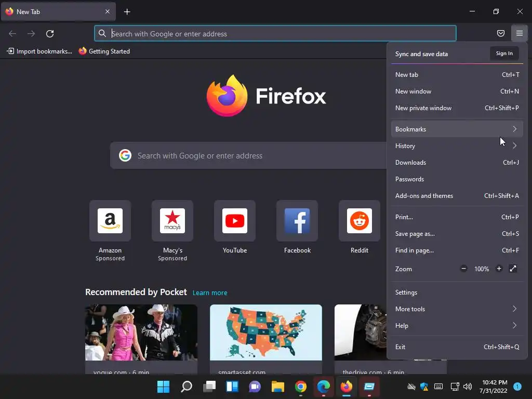This screenshot has width=532, height=399.
Task: Open a new tab with plus button
Action: [x=127, y=12]
